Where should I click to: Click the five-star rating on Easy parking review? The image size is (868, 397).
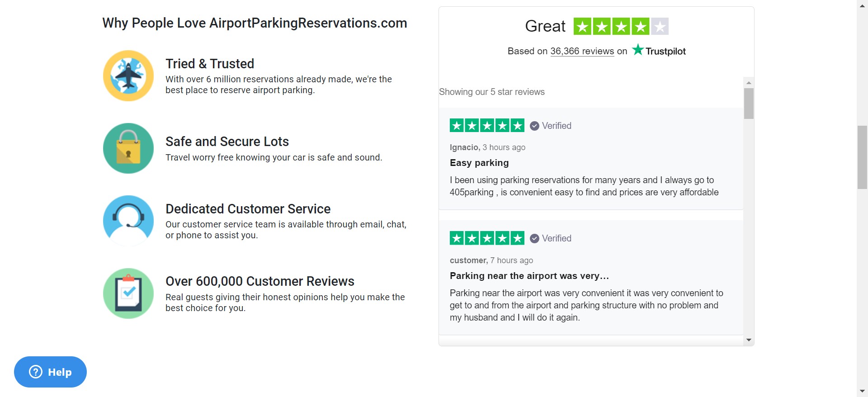(x=487, y=125)
